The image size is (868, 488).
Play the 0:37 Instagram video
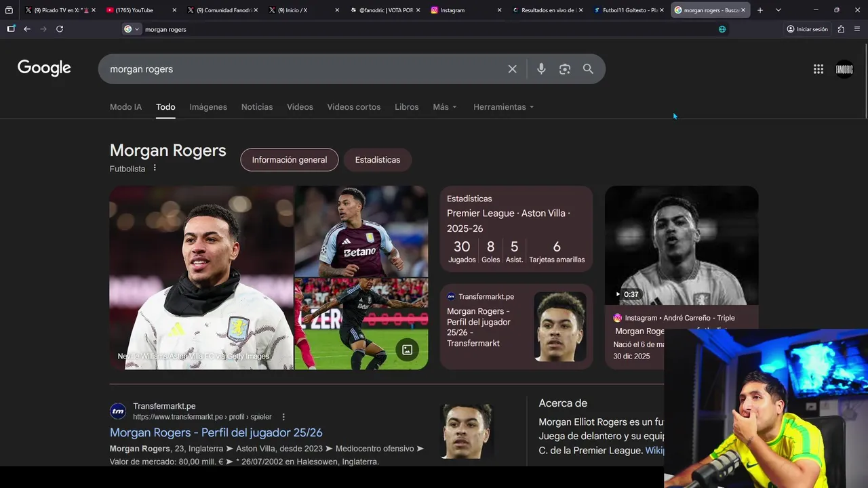[x=682, y=245]
